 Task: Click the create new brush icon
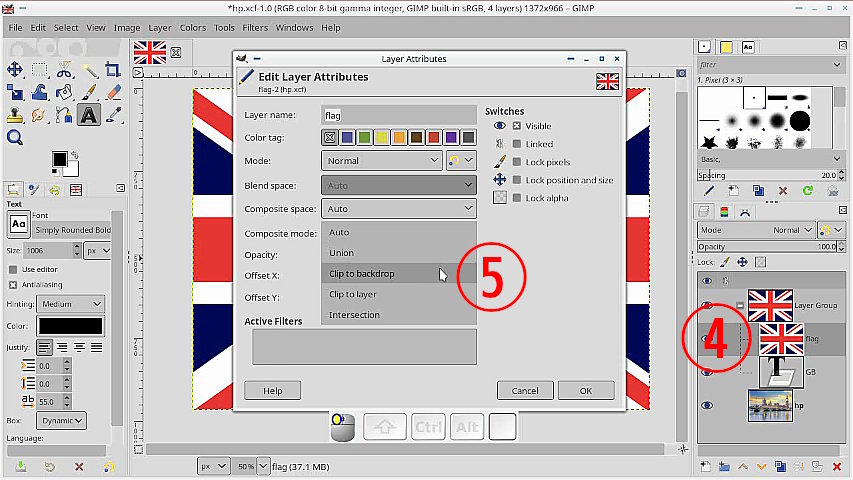(x=733, y=191)
